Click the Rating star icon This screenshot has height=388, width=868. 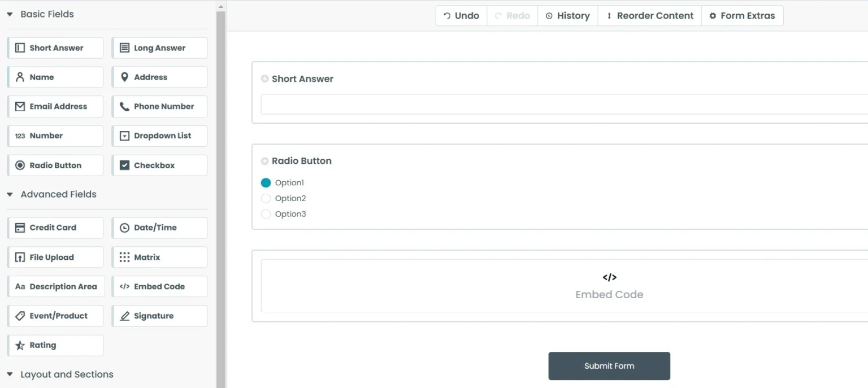pos(20,345)
